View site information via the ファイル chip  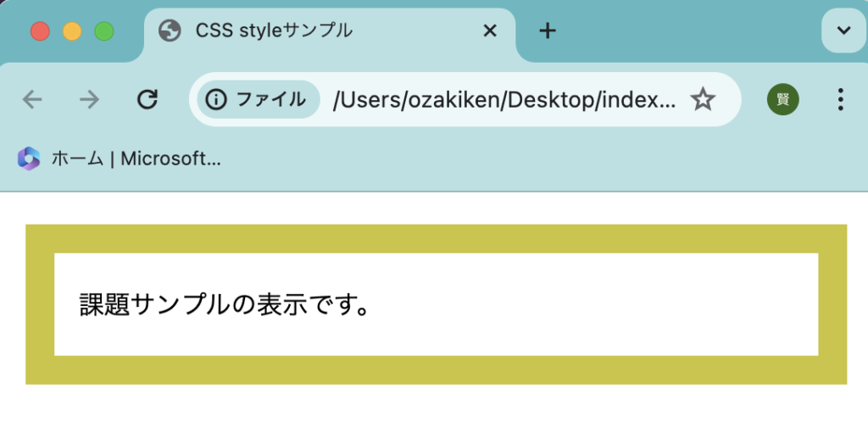click(x=258, y=99)
